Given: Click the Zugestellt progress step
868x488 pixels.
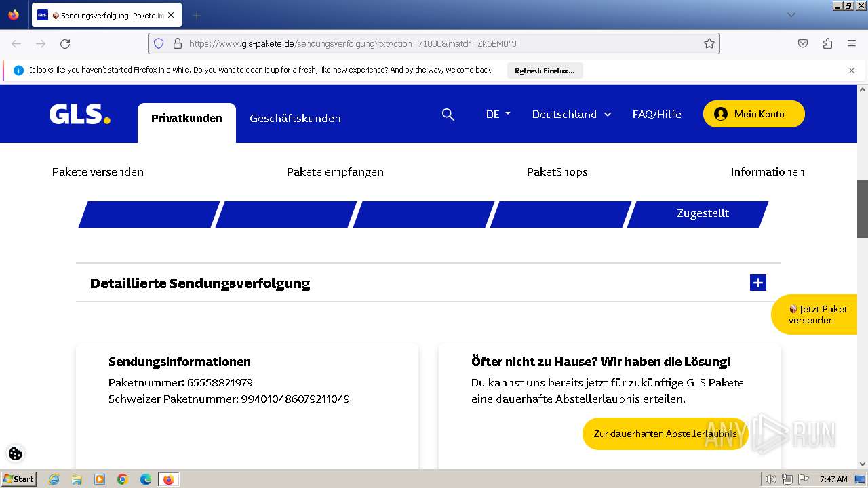Looking at the screenshot, I should pos(698,213).
